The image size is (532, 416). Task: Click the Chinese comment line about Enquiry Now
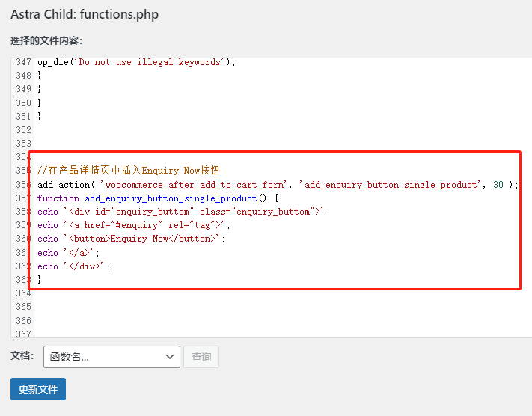(x=128, y=171)
